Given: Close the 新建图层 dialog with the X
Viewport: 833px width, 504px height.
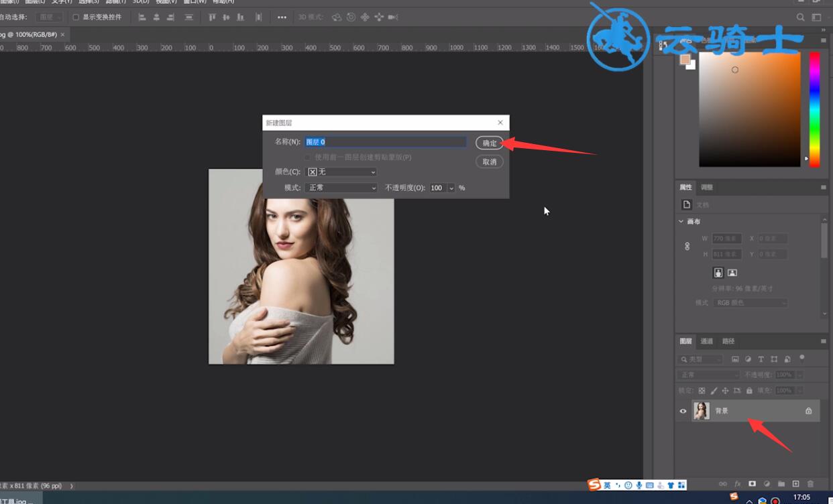Looking at the screenshot, I should tap(500, 123).
